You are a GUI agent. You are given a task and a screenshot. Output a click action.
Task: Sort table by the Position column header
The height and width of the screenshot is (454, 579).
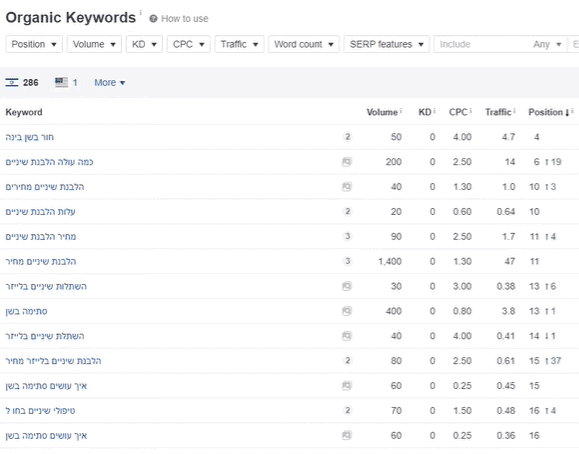click(x=545, y=112)
